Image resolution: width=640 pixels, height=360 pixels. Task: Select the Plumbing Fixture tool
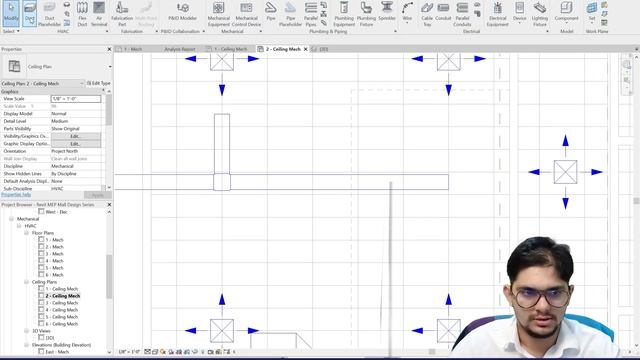366,13
